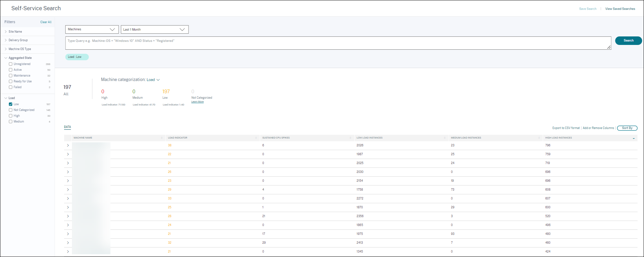Click sort icon on Medium Load Instances column
Image resolution: width=644 pixels, height=257 pixels.
pos(539,138)
